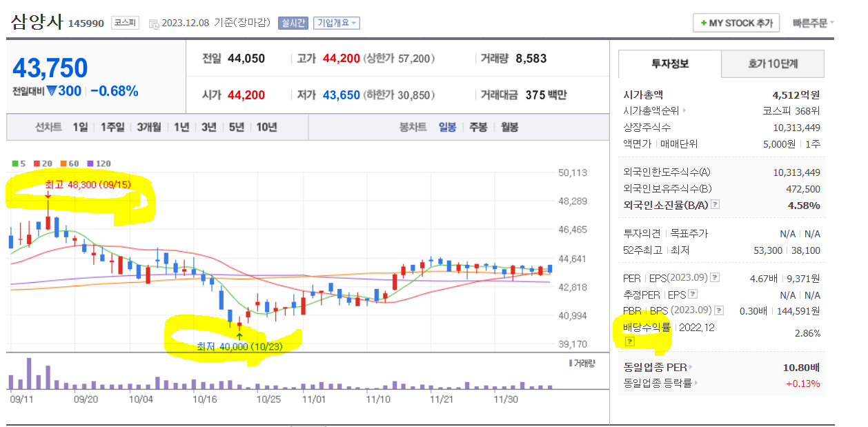Viewport: 868px width, 427px height.
Task: Click the 하한가 30,850 text
Action: click(400, 95)
